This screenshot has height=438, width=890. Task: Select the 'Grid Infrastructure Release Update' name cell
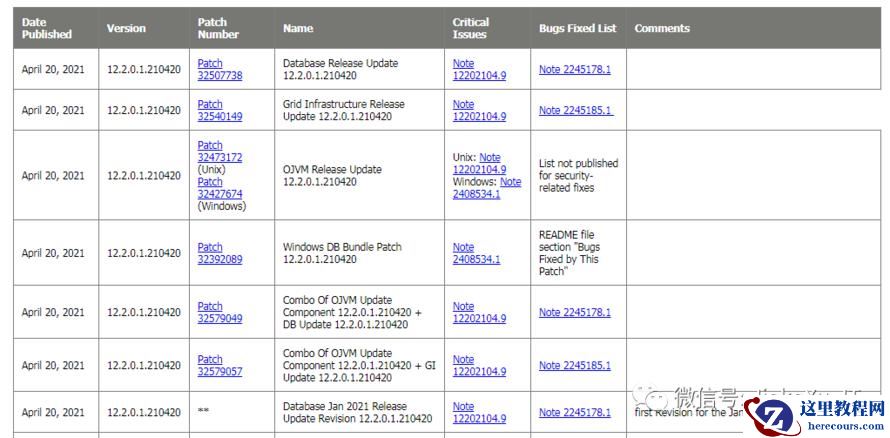(x=360, y=110)
